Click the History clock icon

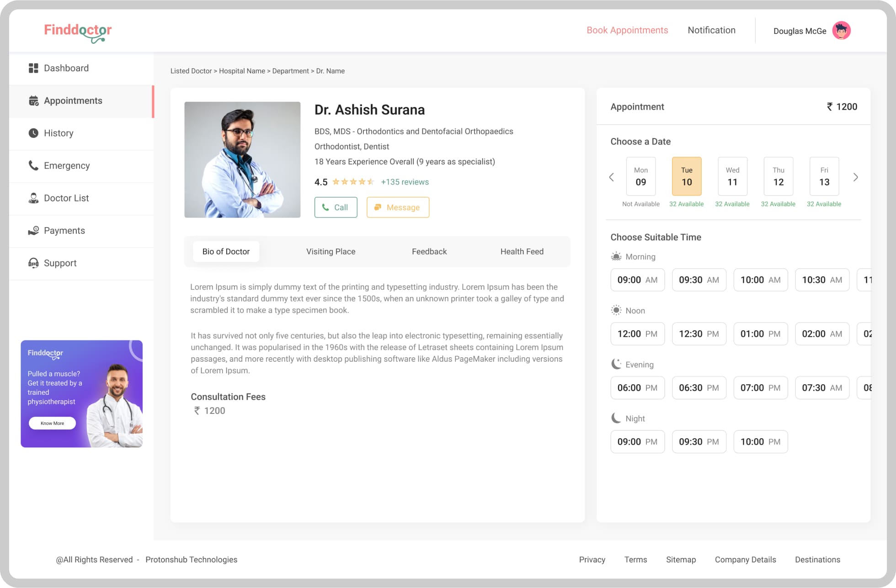pyautogui.click(x=33, y=133)
